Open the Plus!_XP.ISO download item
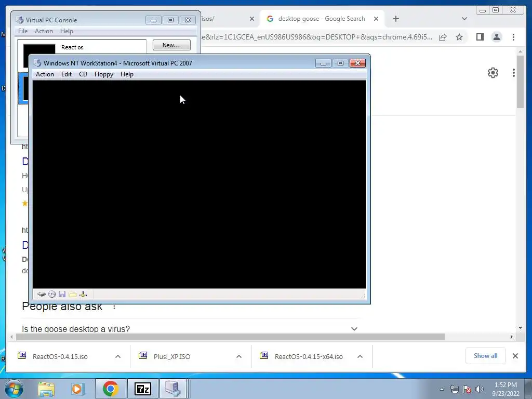532x399 pixels. (171, 356)
